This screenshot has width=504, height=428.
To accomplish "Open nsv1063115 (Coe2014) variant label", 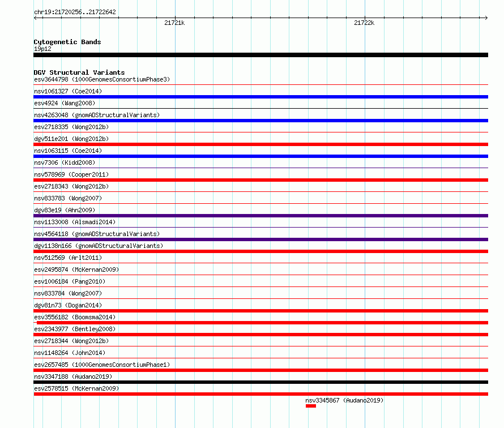I will tap(68, 151).
